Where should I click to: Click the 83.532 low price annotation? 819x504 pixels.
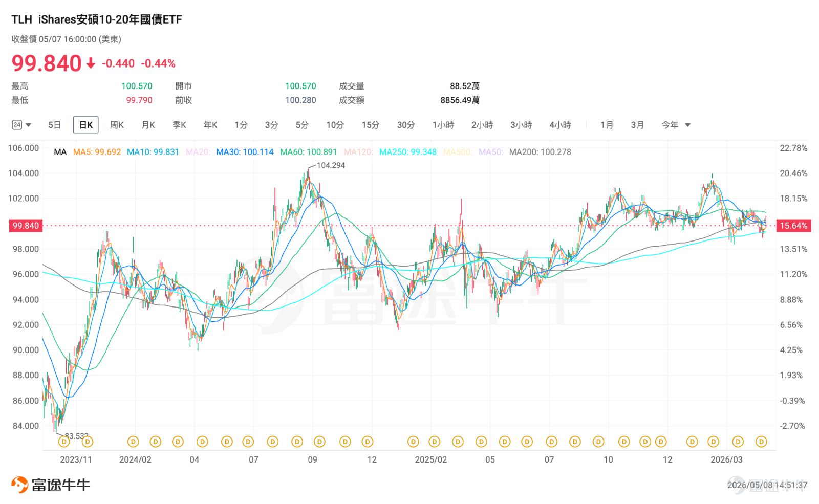click(x=77, y=436)
